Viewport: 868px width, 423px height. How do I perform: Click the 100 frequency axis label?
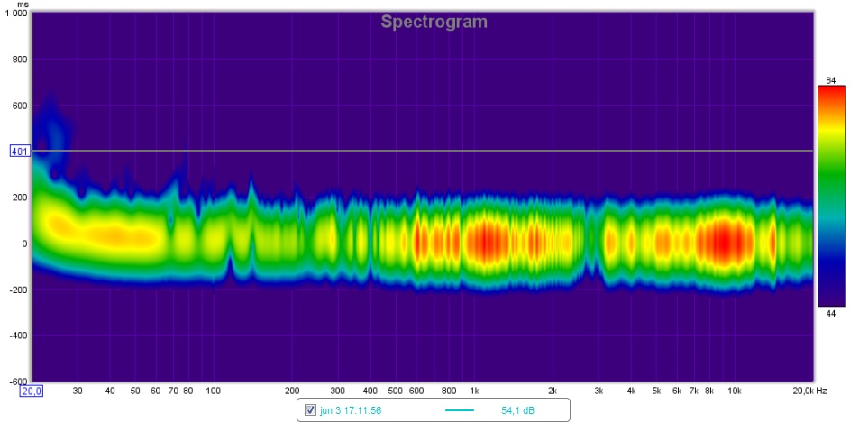(213, 391)
